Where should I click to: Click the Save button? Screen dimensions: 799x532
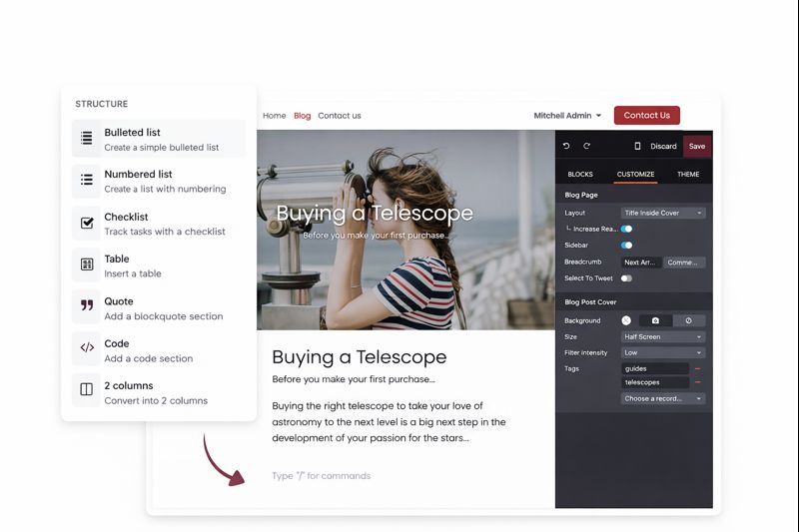coord(697,146)
